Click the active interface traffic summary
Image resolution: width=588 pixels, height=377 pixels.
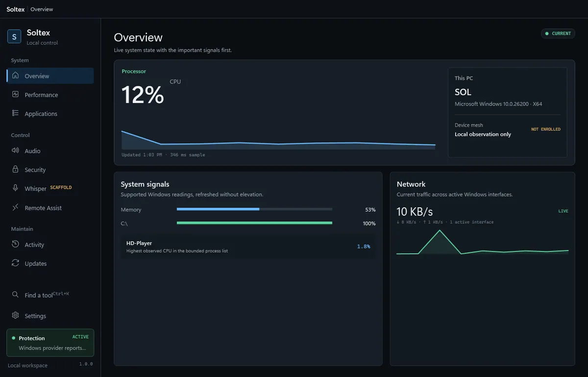coord(445,222)
